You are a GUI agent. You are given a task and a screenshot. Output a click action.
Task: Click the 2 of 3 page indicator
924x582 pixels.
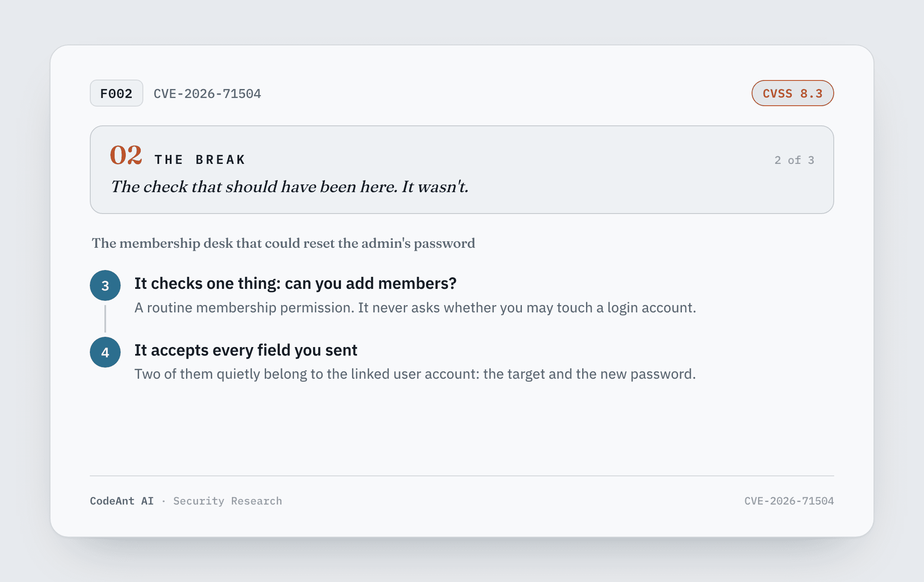click(794, 160)
